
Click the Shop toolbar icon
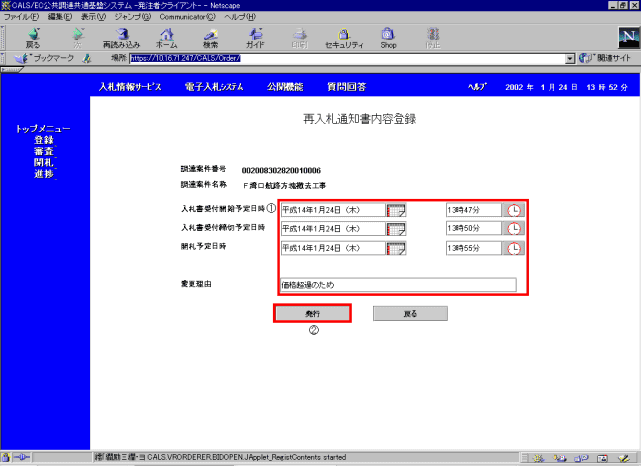(x=388, y=38)
